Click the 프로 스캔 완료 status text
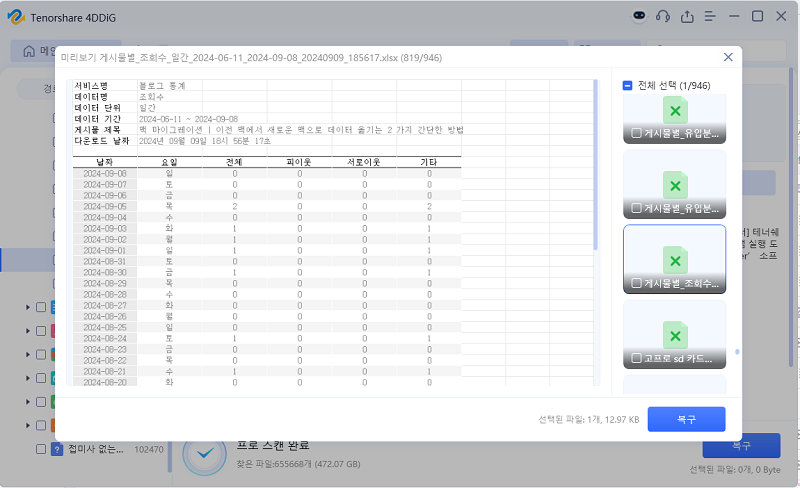 click(x=273, y=445)
